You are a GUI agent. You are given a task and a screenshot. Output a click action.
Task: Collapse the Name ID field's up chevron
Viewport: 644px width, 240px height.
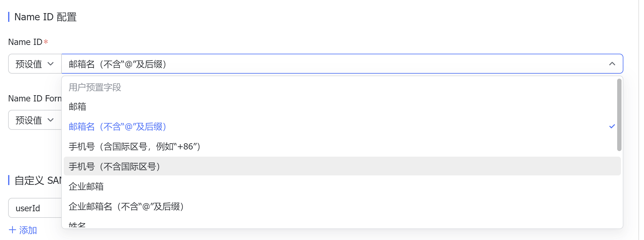(612, 64)
